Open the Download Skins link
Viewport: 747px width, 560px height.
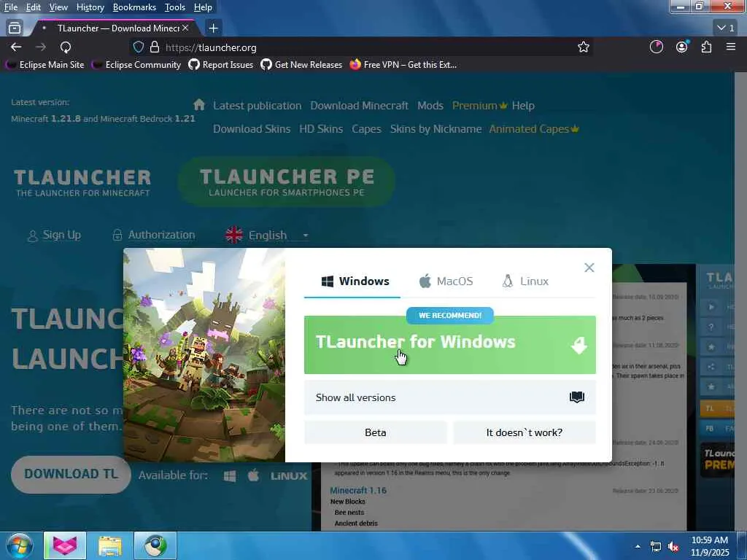tap(252, 128)
